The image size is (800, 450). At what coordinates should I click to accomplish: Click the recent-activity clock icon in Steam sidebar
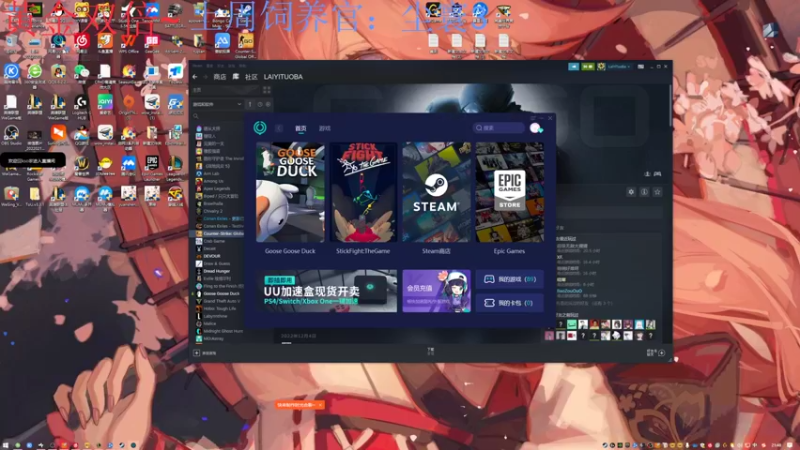[260, 104]
